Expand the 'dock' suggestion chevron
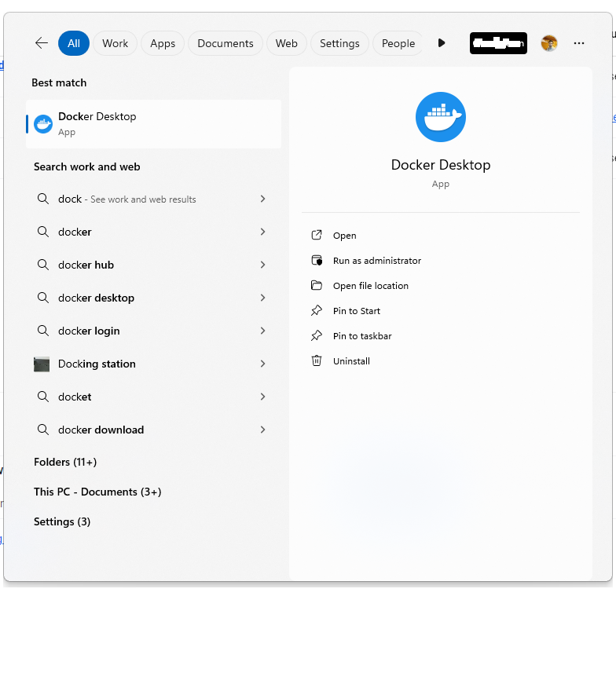616x695 pixels. (x=262, y=199)
